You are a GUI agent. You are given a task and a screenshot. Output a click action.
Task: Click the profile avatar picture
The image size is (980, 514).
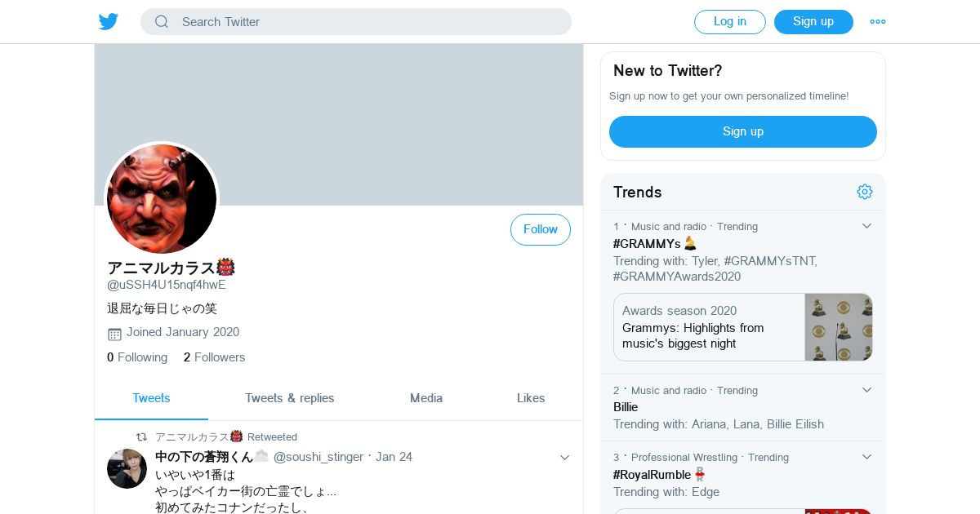tap(162, 199)
